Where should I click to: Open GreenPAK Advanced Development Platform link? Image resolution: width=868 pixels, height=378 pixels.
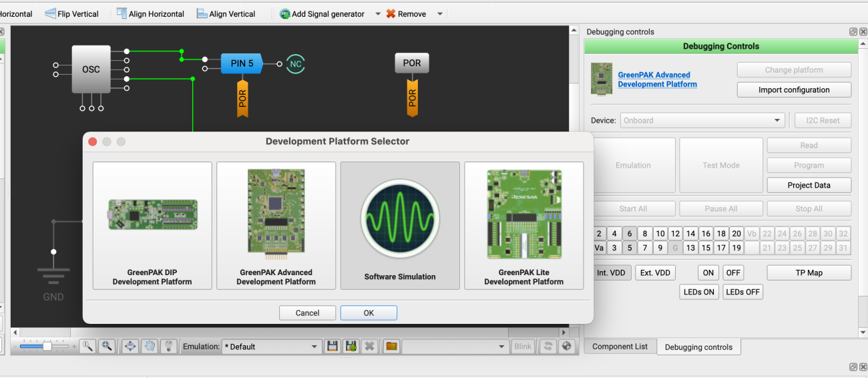(x=657, y=79)
